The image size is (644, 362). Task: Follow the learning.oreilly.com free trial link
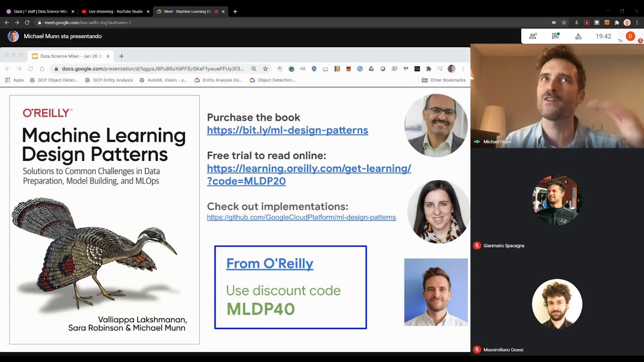pos(309,174)
